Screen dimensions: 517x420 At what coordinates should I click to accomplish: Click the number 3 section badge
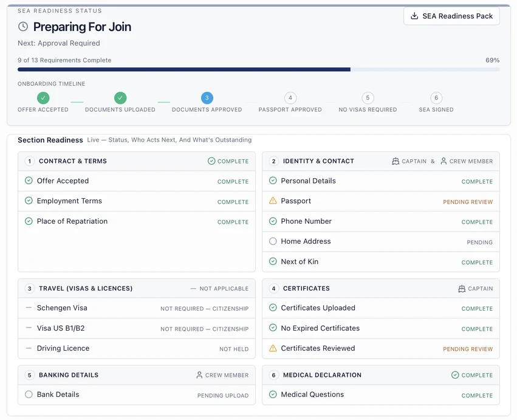30,288
